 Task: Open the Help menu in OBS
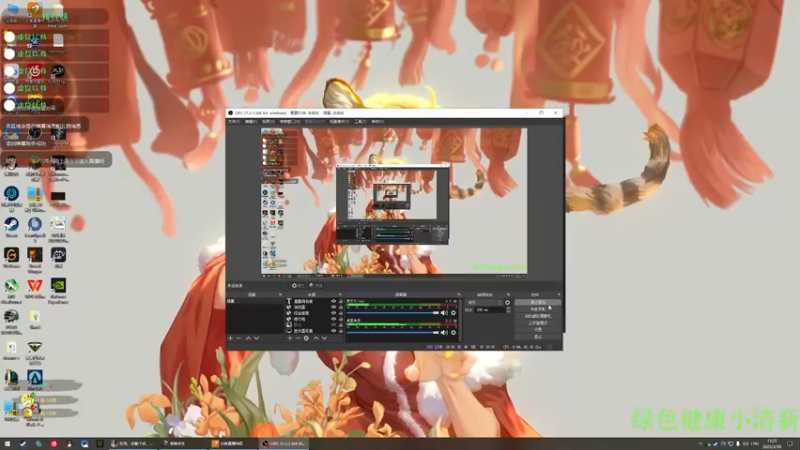click(378, 121)
